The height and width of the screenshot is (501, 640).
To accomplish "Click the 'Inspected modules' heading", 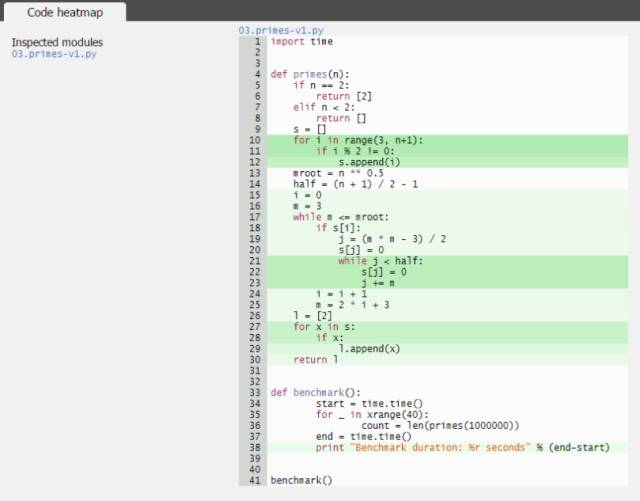I will point(57,42).
